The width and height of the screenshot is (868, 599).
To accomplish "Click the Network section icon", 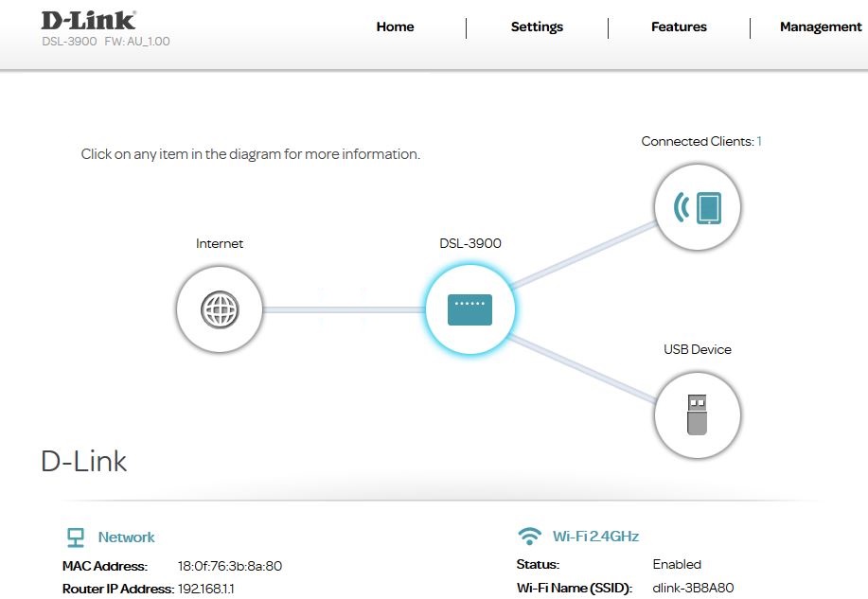I will 76,537.
